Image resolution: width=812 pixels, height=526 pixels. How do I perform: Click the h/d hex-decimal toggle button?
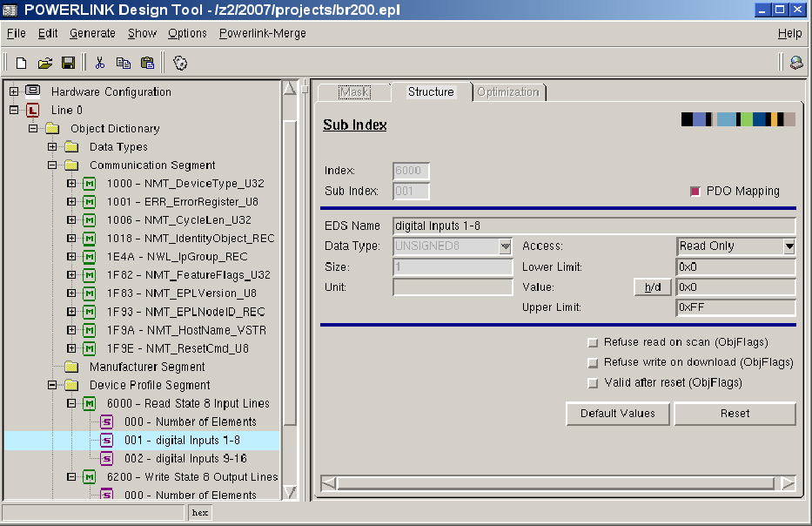point(653,287)
